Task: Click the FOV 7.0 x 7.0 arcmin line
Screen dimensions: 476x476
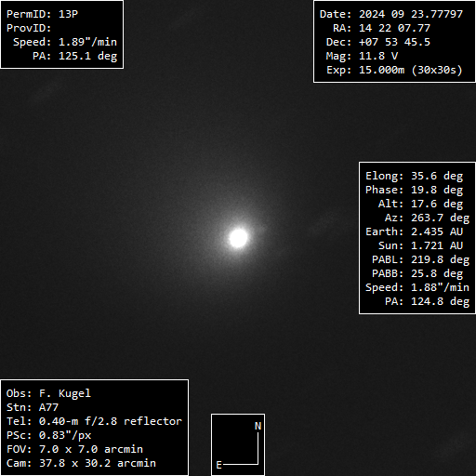Action: coord(74,449)
